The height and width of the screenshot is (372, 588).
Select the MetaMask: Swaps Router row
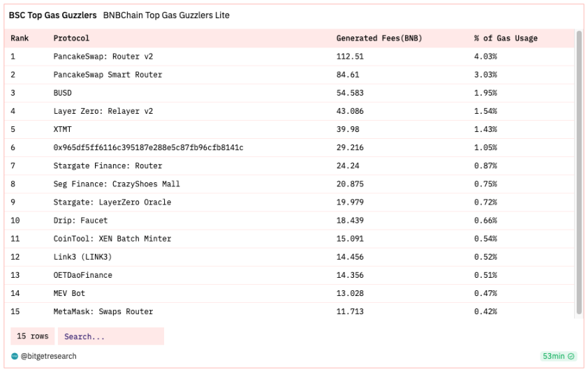tap(289, 312)
